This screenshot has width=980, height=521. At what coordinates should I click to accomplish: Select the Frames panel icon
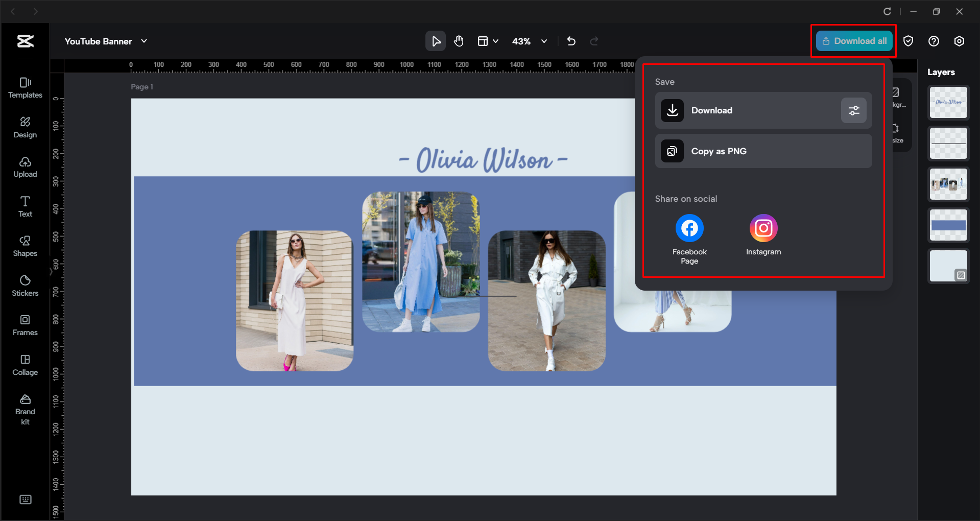[25, 324]
